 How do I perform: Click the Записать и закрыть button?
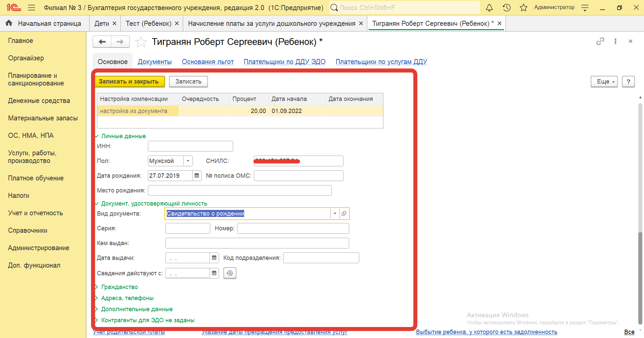point(129,81)
